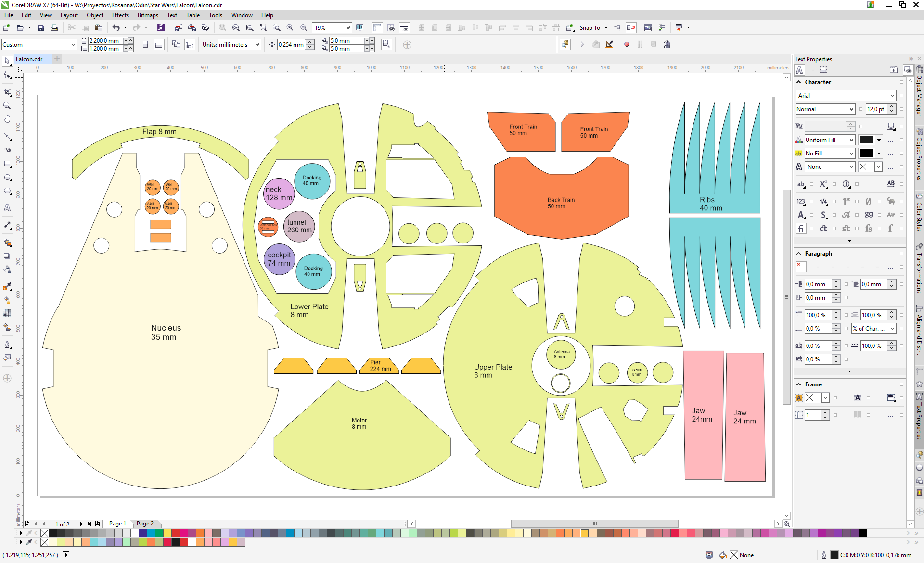Open text fill settings ellipsis button
This screenshot has height=563, width=924.
click(891, 140)
